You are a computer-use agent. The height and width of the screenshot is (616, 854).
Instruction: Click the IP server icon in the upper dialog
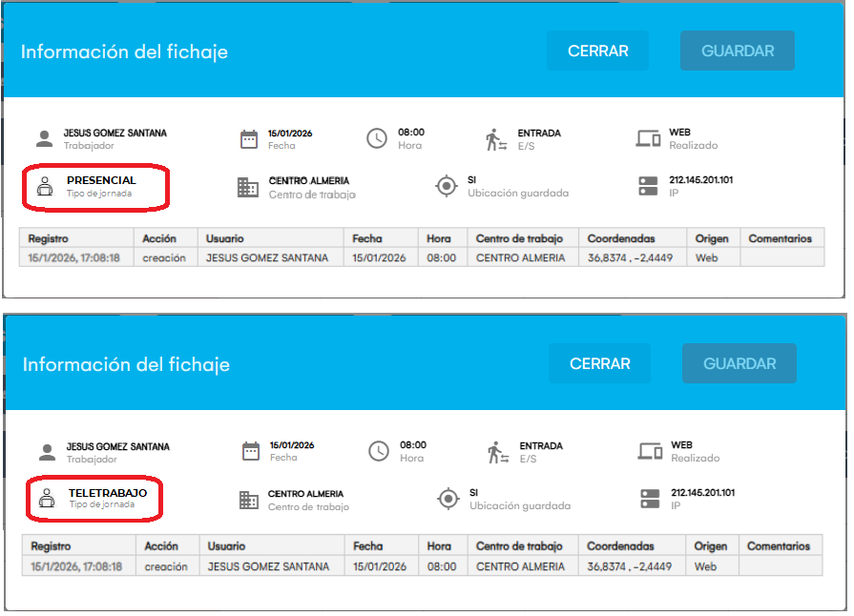click(x=649, y=186)
